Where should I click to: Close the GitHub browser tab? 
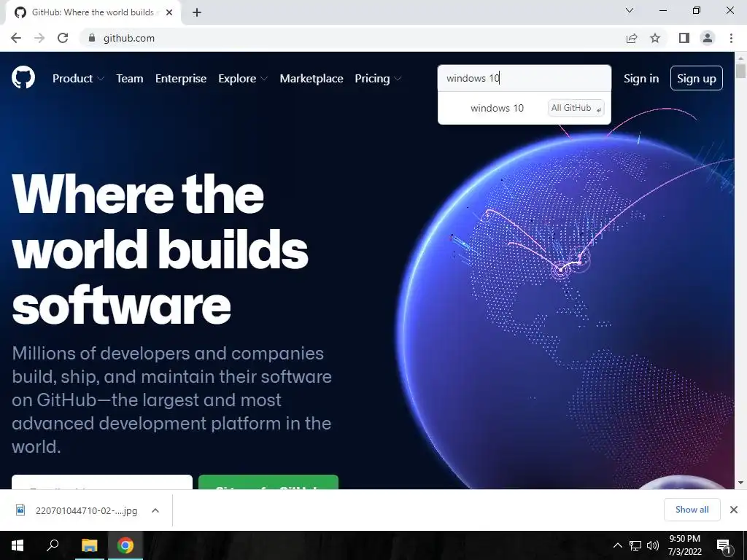click(x=169, y=12)
